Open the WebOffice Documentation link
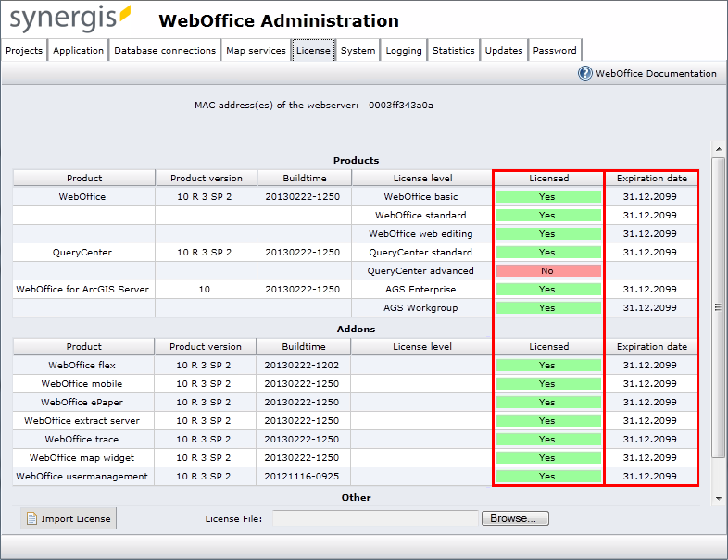Image resolution: width=728 pixels, height=560 pixels. 656,73
